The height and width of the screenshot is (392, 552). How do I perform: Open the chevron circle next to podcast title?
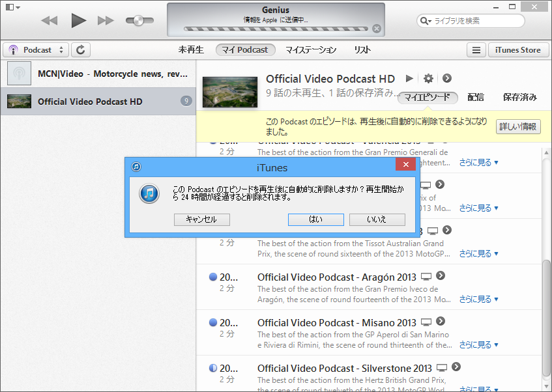coord(447,78)
